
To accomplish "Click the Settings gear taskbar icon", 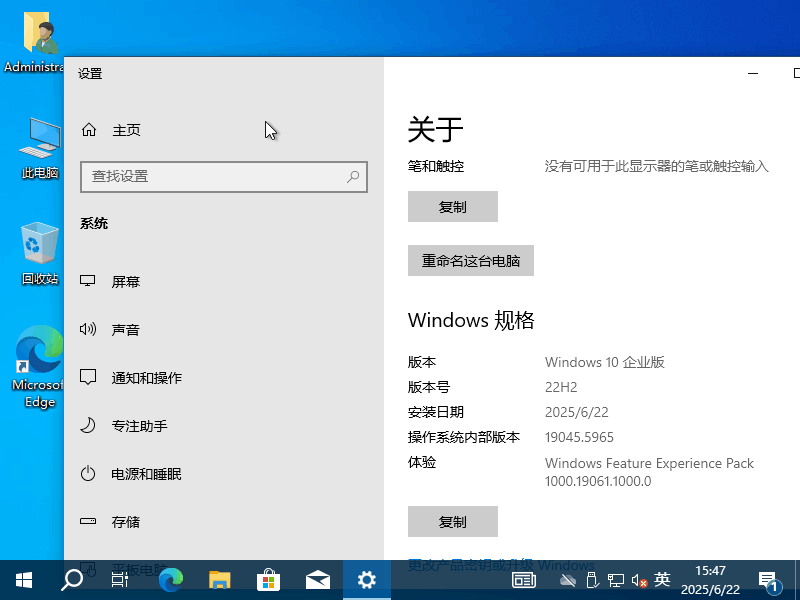I will pos(366,580).
